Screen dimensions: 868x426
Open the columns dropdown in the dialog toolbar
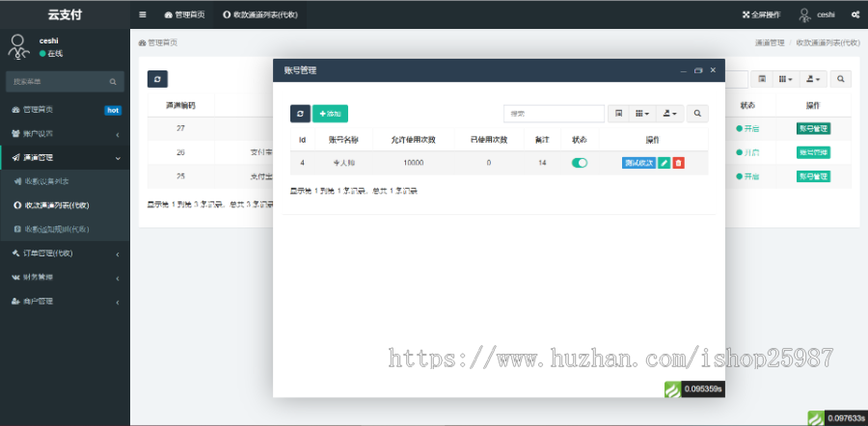point(642,114)
